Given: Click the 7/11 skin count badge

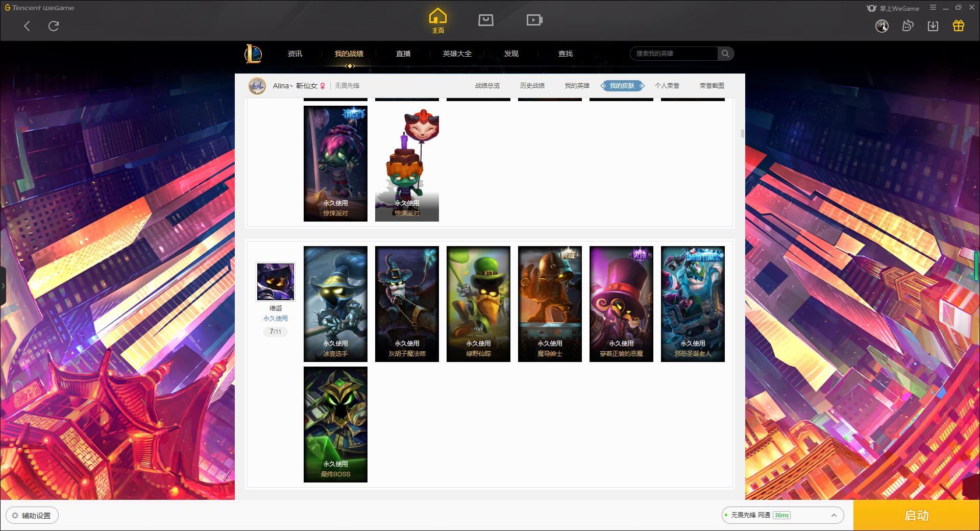Looking at the screenshot, I should tap(276, 332).
